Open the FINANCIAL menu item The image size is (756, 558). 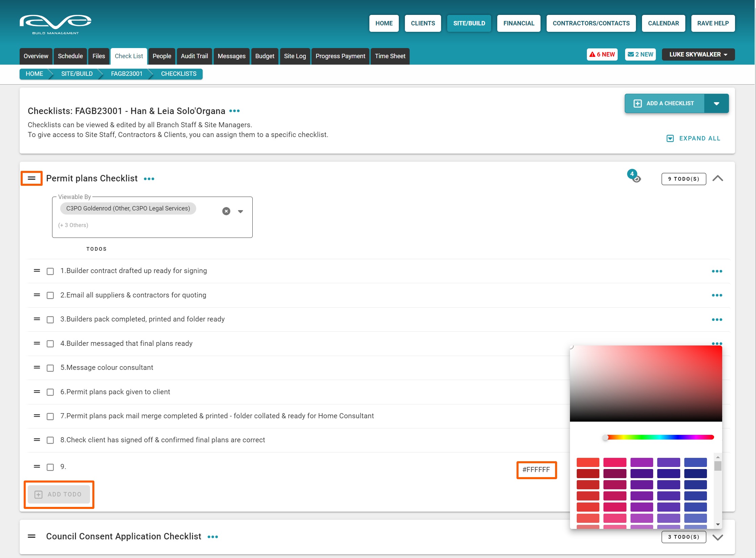(x=519, y=23)
